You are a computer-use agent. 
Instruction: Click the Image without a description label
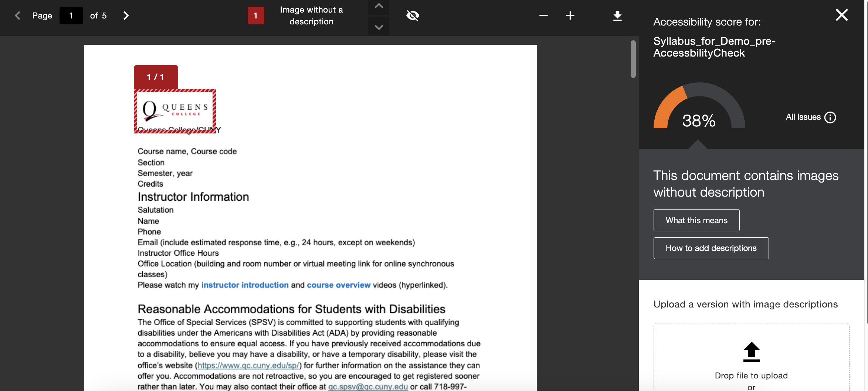[x=311, y=16]
